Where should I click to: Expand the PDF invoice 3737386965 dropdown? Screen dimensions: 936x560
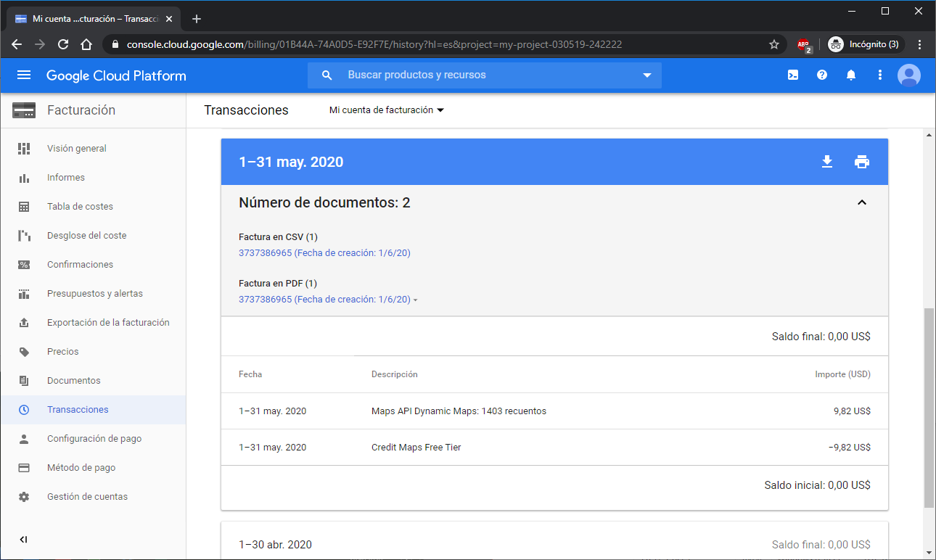(x=415, y=300)
